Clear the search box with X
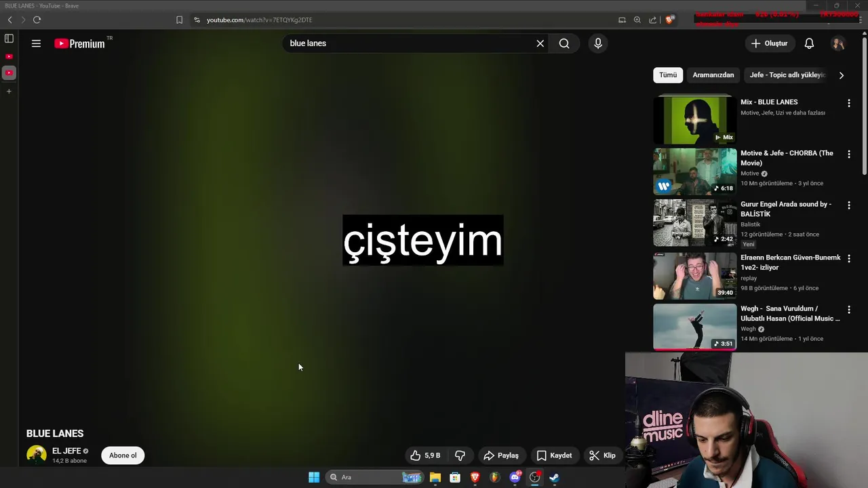The width and height of the screenshot is (868, 488). coord(540,43)
